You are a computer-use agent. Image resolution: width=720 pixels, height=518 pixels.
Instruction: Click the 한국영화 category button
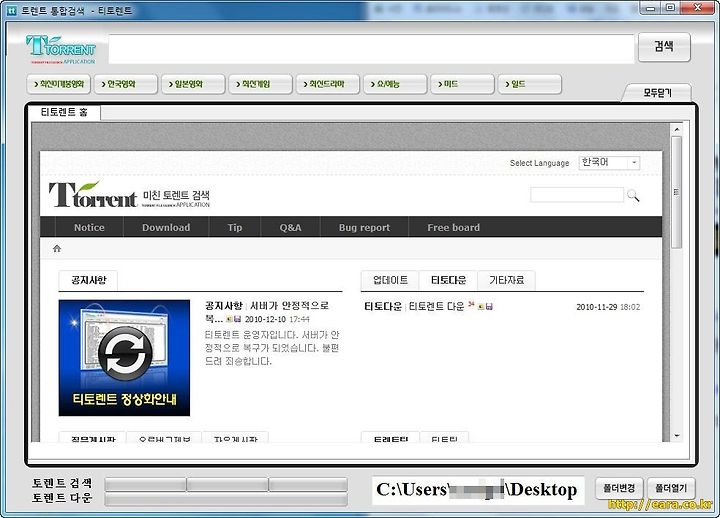(x=126, y=84)
